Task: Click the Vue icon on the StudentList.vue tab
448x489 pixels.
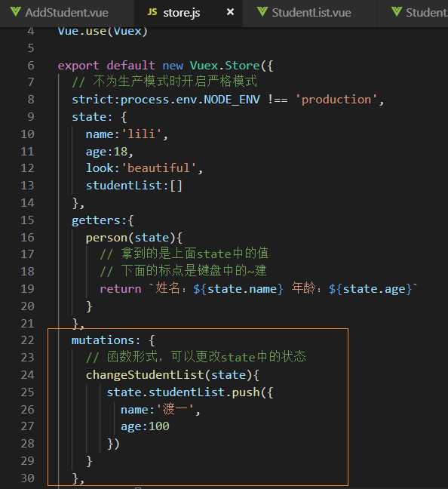Action: pyautogui.click(x=262, y=12)
